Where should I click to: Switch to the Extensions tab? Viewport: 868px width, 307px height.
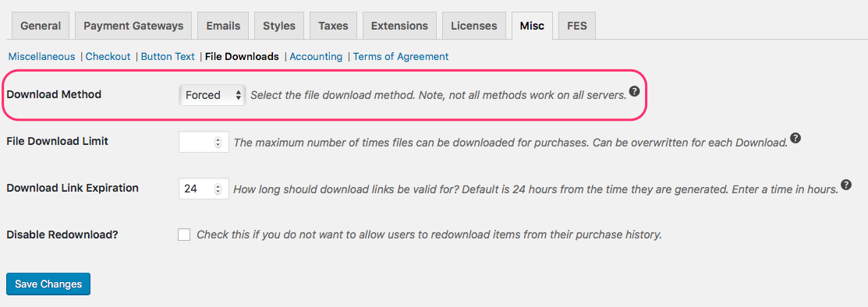(x=399, y=26)
